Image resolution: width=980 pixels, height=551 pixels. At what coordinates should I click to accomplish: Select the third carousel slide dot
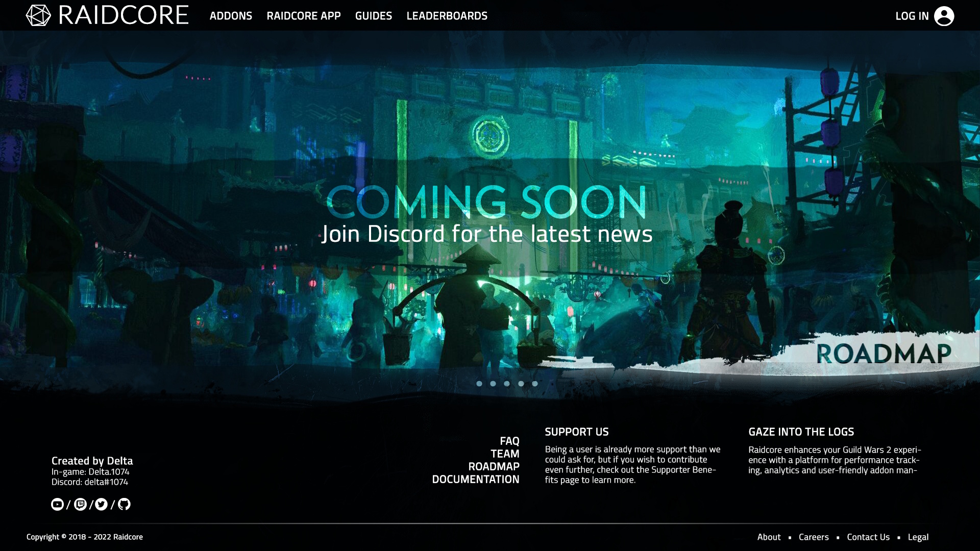tap(507, 384)
